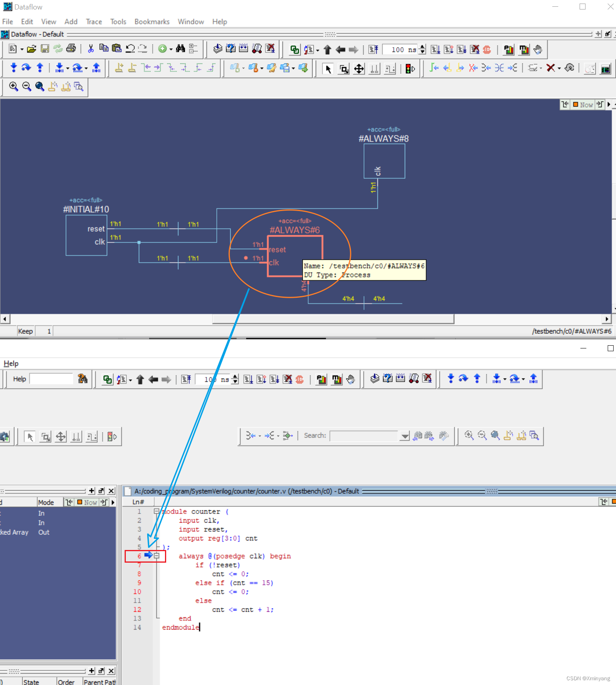Click the Pan four-arrow mode icon

tap(359, 69)
